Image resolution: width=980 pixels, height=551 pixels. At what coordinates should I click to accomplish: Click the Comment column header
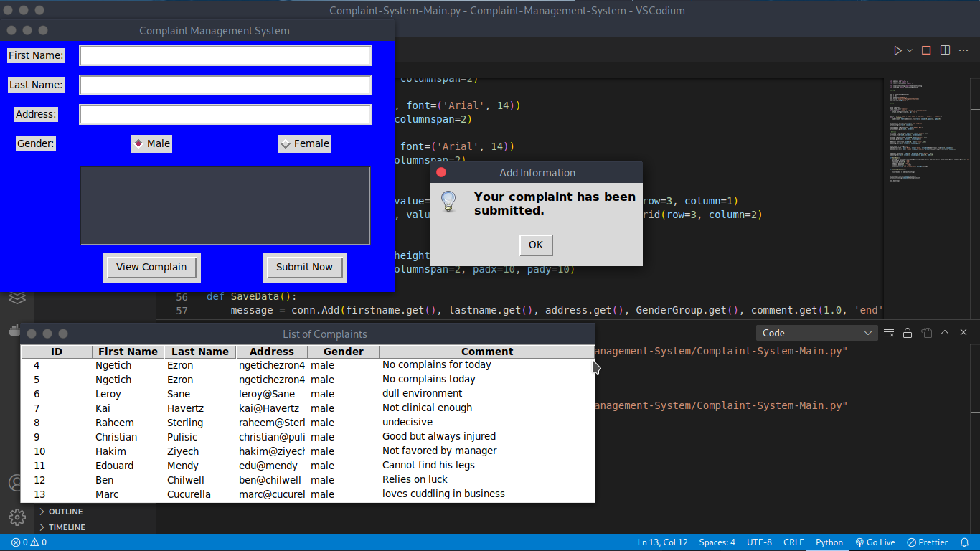pyautogui.click(x=487, y=352)
